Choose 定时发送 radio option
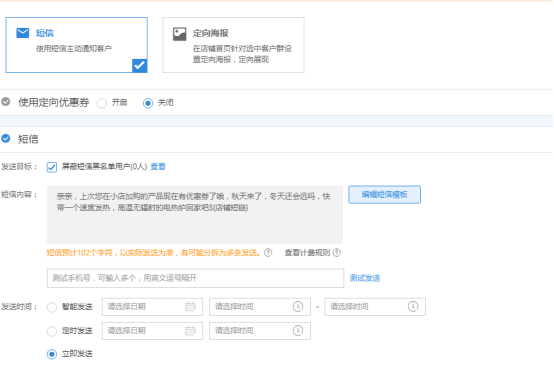This screenshot has width=554, height=372. pos(52,331)
